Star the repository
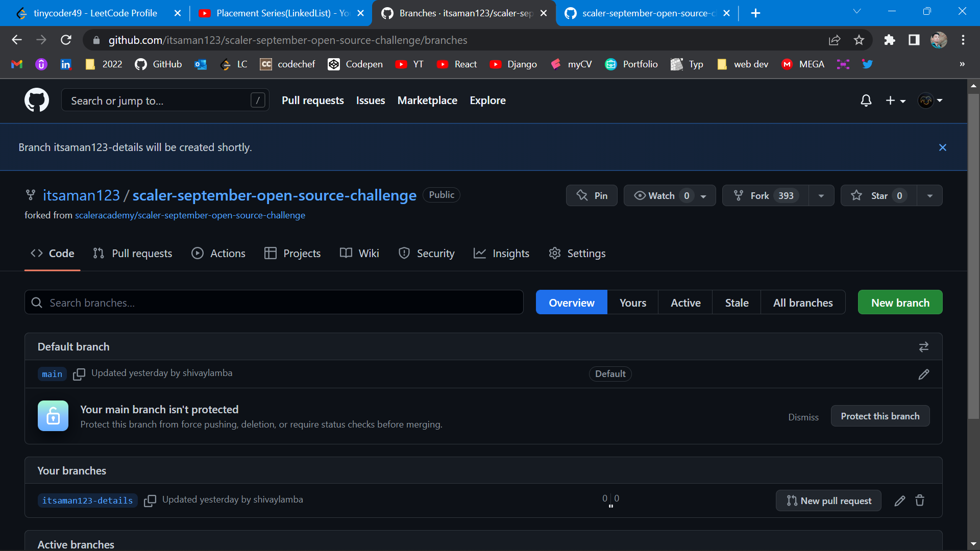The image size is (980, 551). point(877,195)
